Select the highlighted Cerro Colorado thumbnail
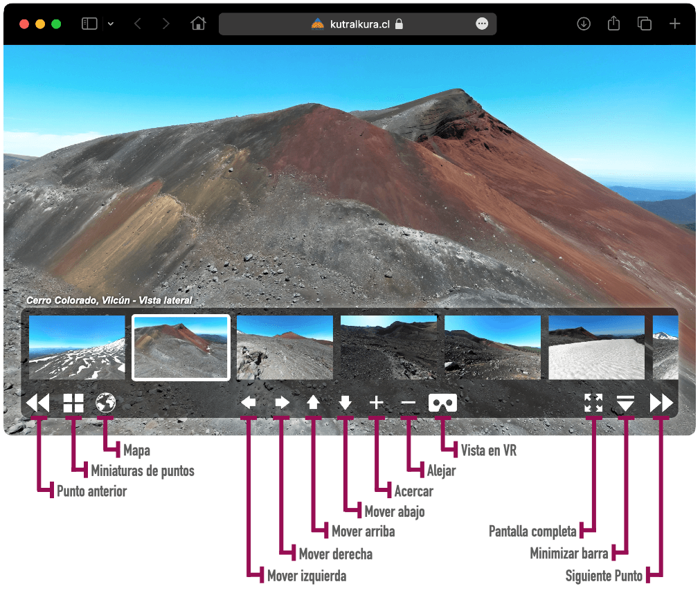Viewport: 700px width, 593px height. click(x=181, y=347)
